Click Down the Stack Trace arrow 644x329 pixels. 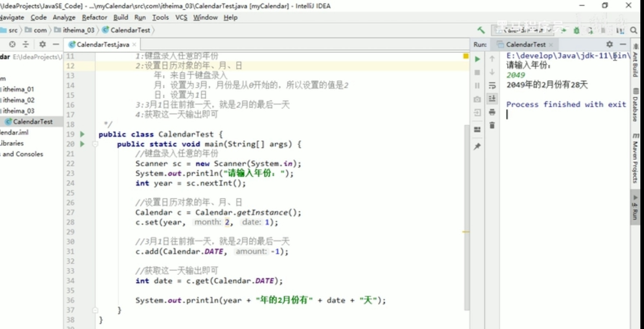[492, 72]
